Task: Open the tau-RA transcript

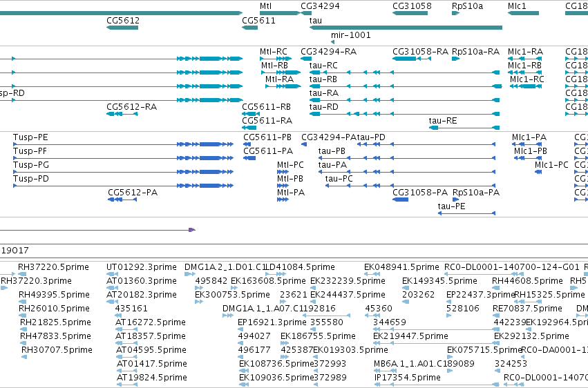Action: point(404,100)
